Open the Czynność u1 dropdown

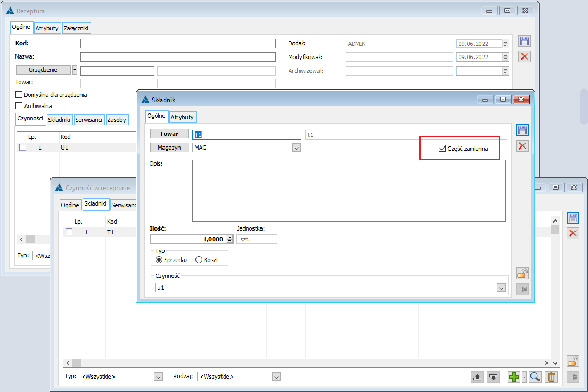click(x=501, y=288)
